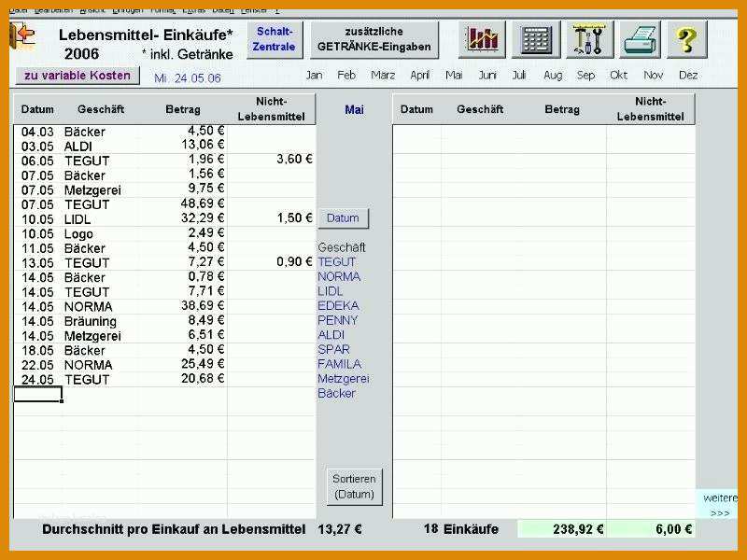Image resolution: width=747 pixels, height=560 pixels.
Task: Click Sortieren (Datum) button
Action: (354, 486)
